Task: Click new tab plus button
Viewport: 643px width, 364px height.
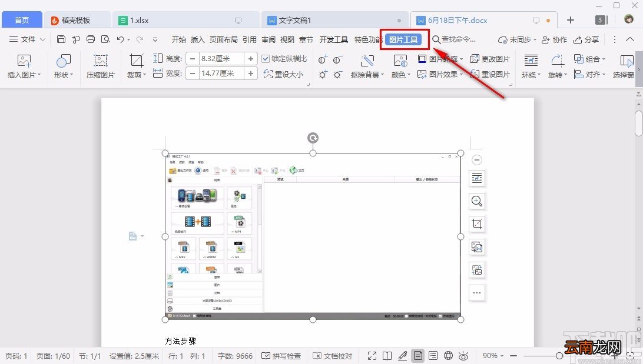Action: tap(571, 20)
